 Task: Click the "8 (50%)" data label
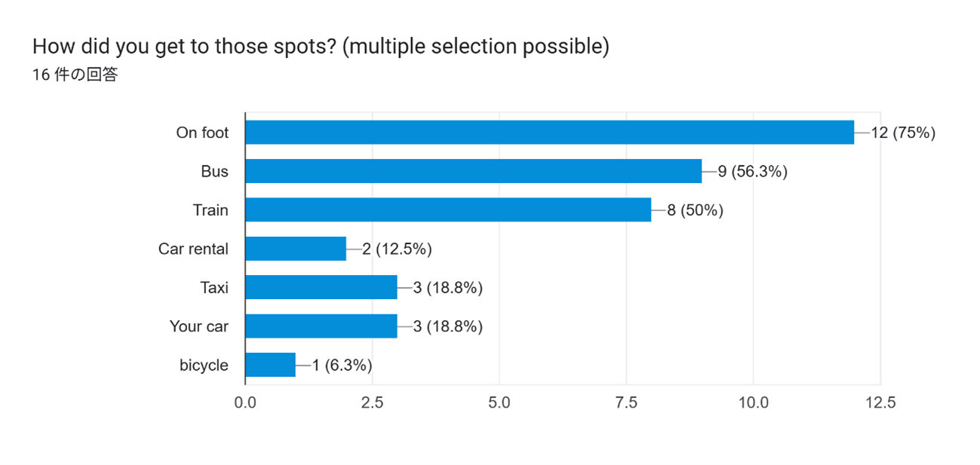695,210
